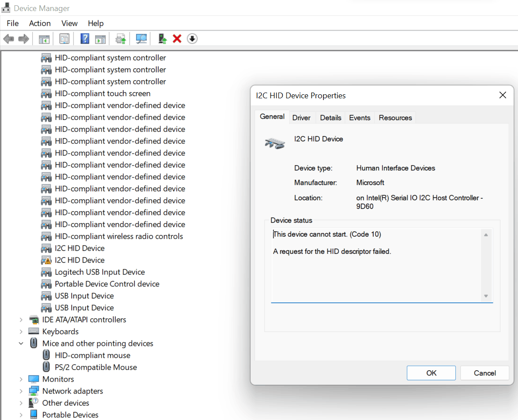
Task: Switch to the Events tab
Action: pos(360,118)
